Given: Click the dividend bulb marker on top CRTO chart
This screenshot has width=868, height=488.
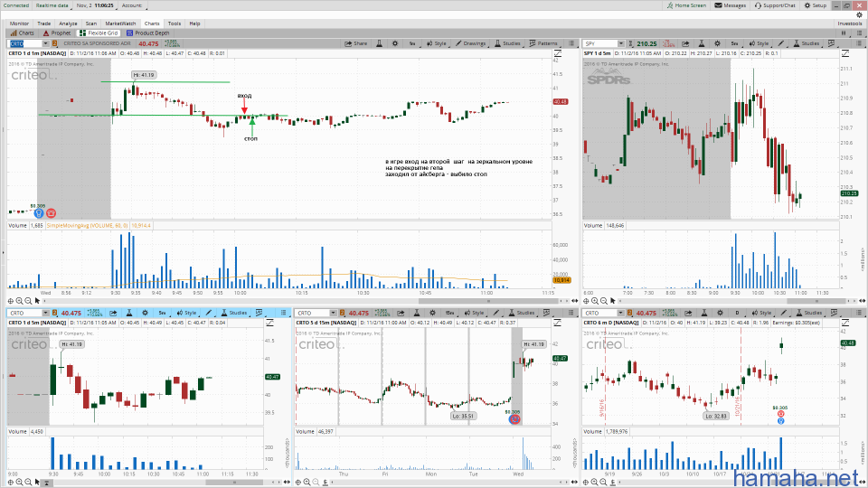Looking at the screenshot, I should point(39,213).
